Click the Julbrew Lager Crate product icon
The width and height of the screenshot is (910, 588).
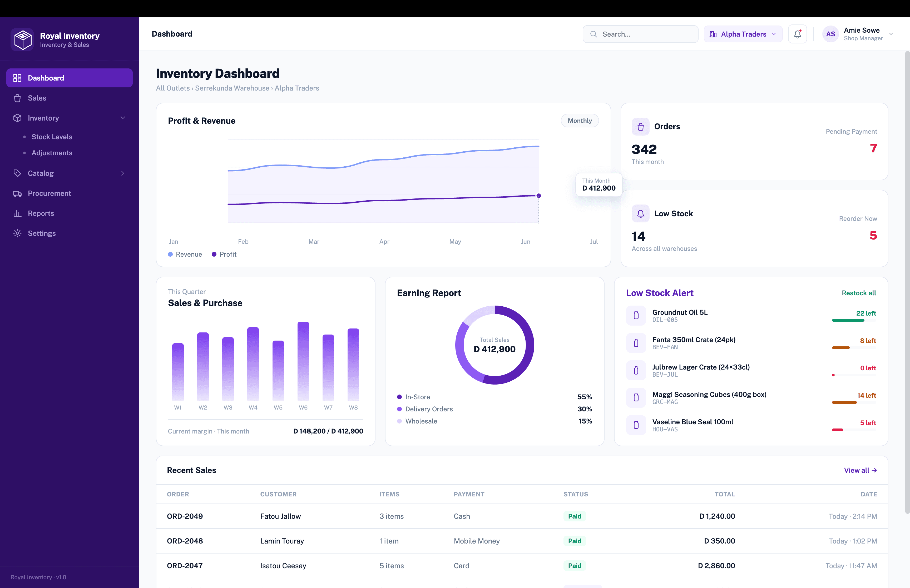click(x=636, y=370)
